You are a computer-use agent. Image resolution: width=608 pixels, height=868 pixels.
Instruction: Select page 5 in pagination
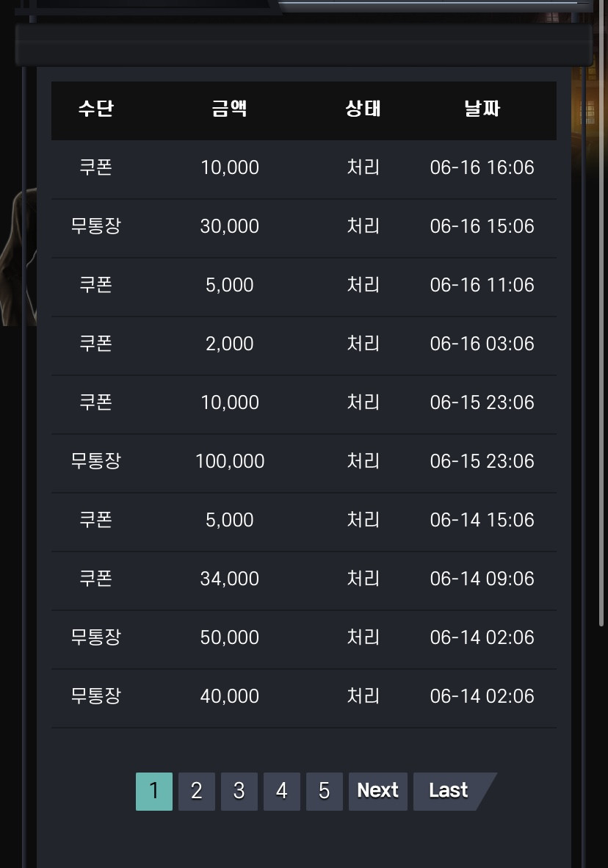[x=325, y=791]
